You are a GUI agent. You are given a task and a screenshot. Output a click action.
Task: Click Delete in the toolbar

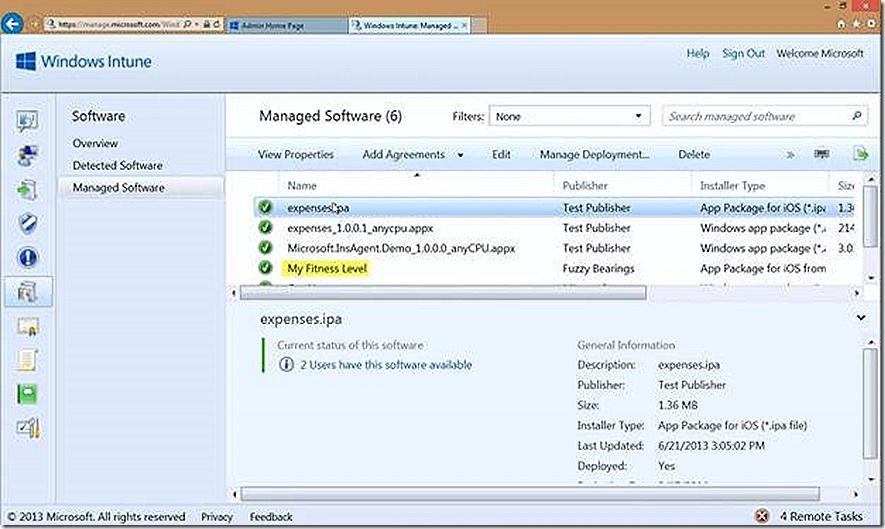694,154
